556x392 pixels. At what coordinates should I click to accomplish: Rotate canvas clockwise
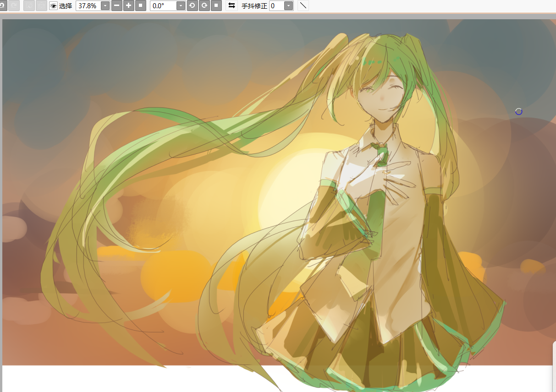(x=204, y=5)
